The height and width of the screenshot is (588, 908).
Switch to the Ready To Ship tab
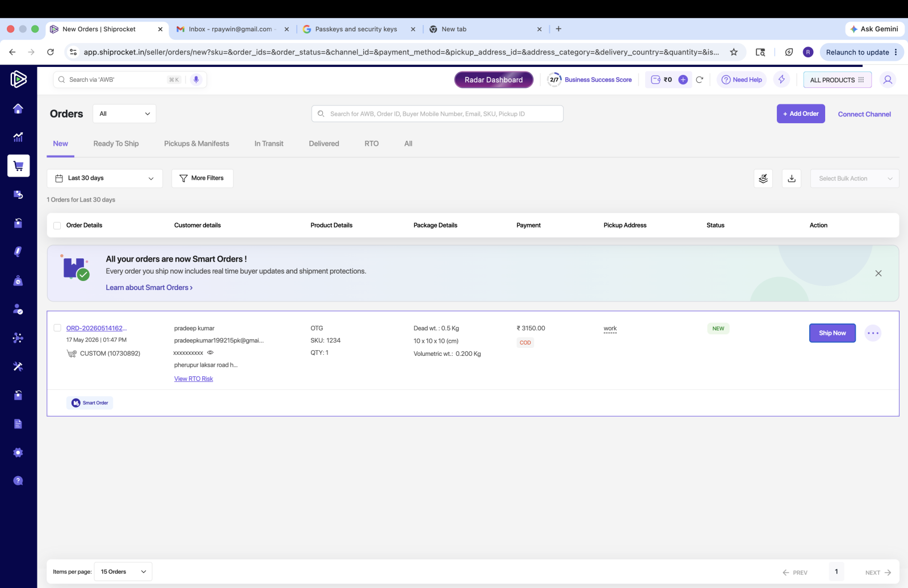pos(116,144)
